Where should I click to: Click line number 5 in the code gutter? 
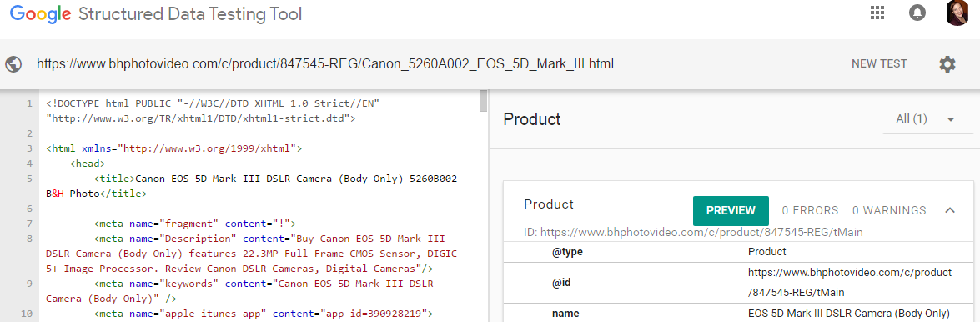coord(28,179)
